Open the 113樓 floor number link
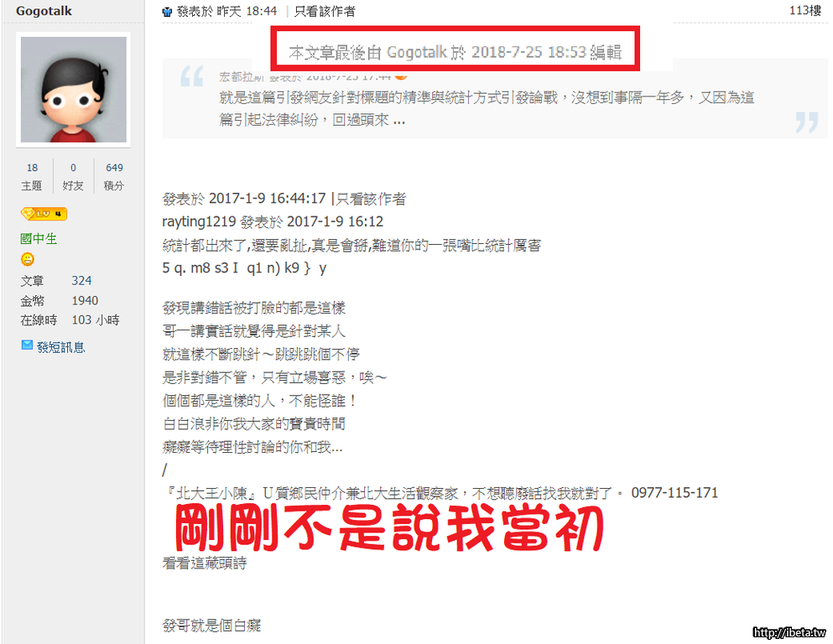The image size is (833, 644). pos(804,10)
